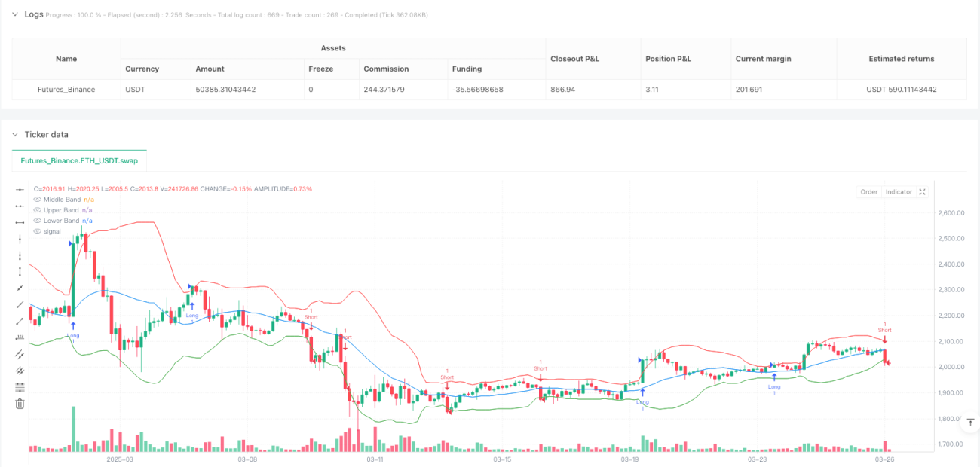This screenshot has height=467, width=980.
Task: Click the Order button on chart
Action: click(869, 192)
